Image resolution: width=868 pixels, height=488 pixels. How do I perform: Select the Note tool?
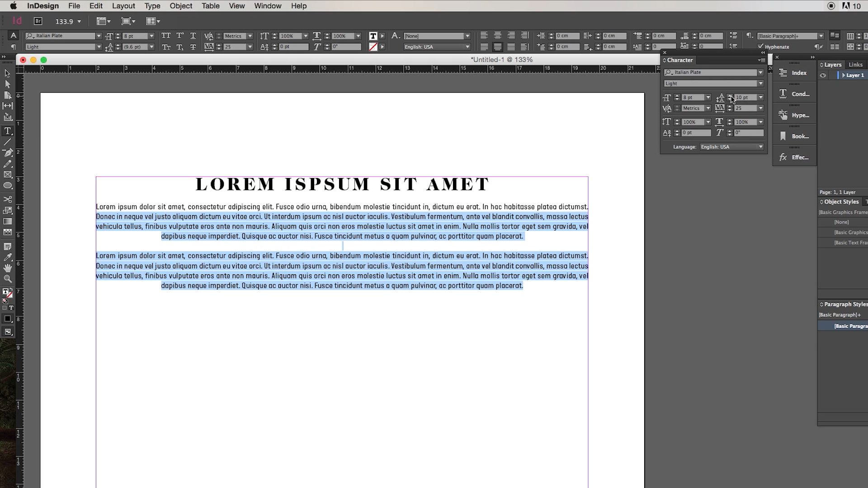pyautogui.click(x=7, y=247)
